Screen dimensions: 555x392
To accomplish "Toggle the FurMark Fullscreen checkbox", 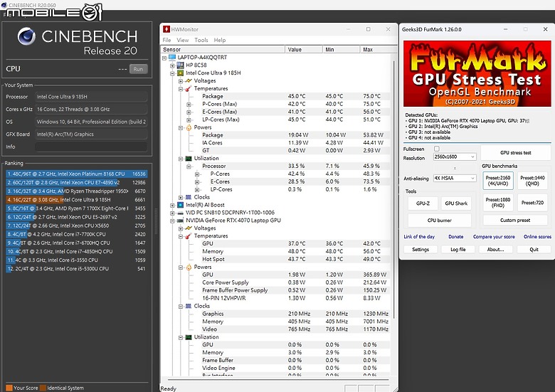I will coord(437,149).
